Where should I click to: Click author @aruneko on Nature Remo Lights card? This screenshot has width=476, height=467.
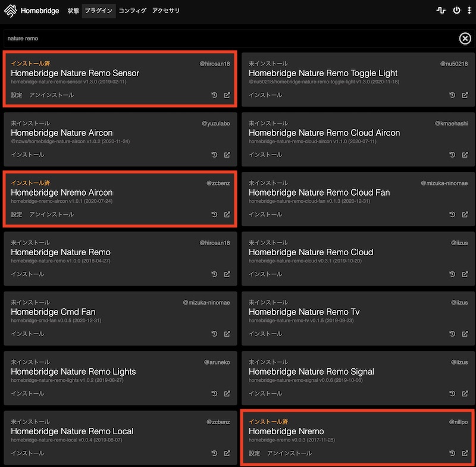(x=217, y=362)
